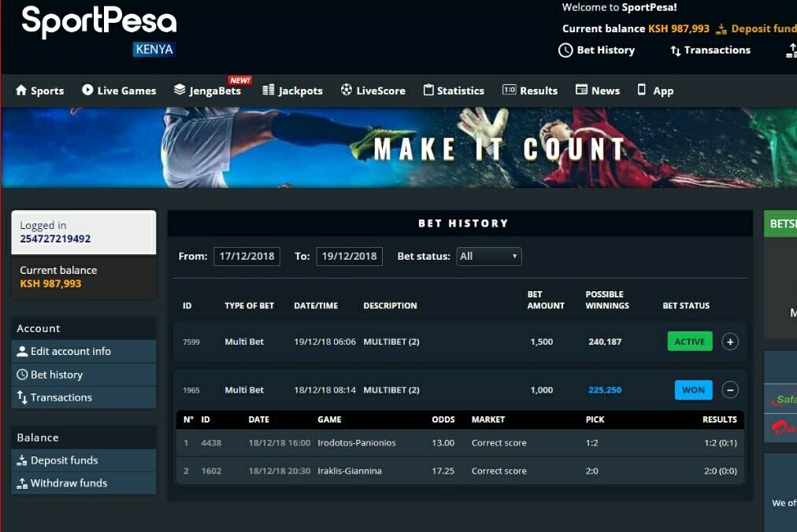Click odds value 17.25
Screen dimensions: 797x532
click(x=443, y=471)
